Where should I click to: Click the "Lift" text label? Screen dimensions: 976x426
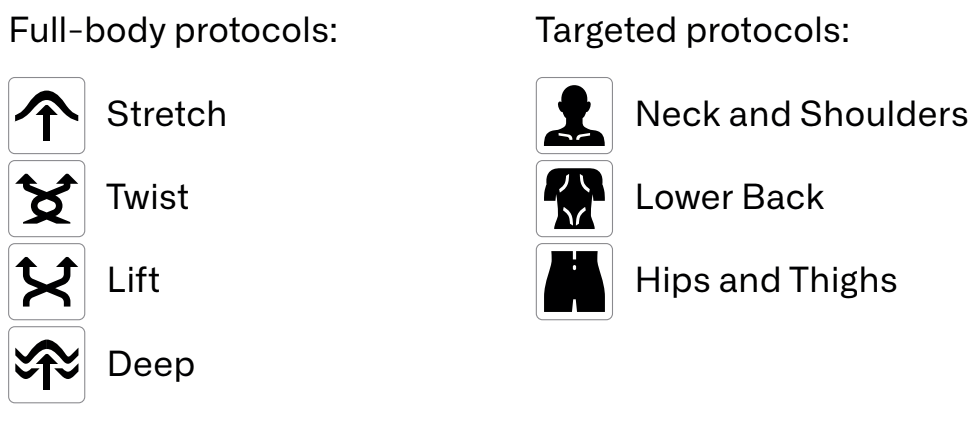coord(133,280)
